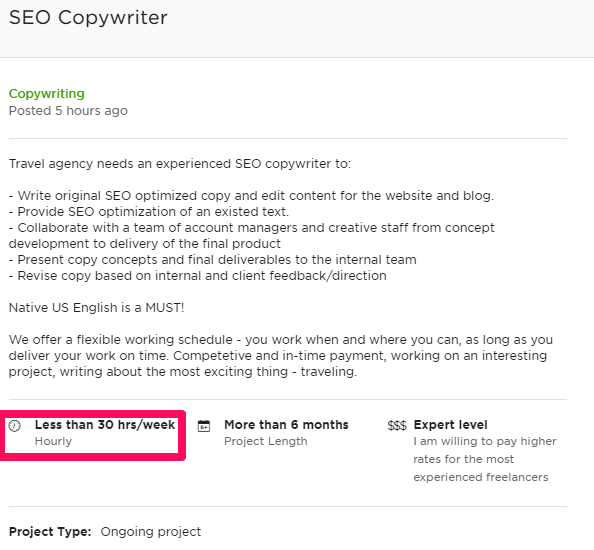Click the Native US English is a MUST line

pos(97,308)
